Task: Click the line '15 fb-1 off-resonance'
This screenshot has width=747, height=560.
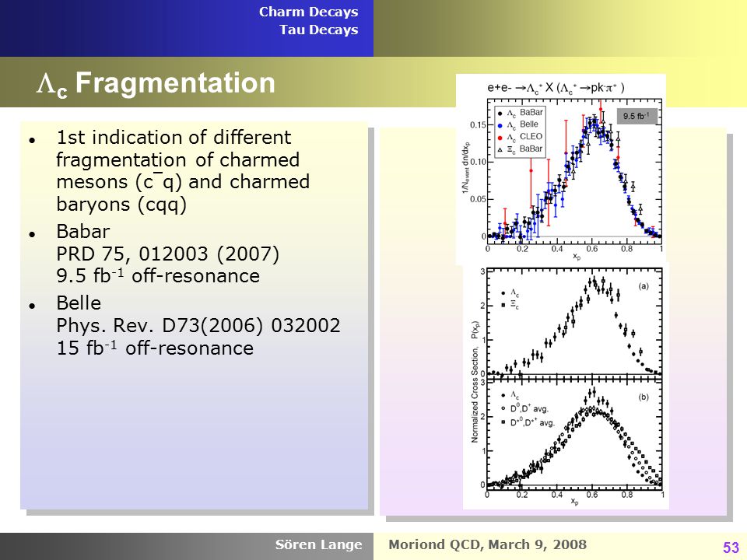Action: 155,348
